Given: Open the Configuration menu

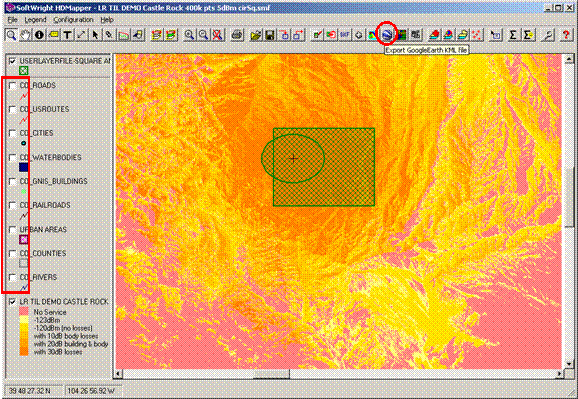Looking at the screenshot, I should point(73,20).
